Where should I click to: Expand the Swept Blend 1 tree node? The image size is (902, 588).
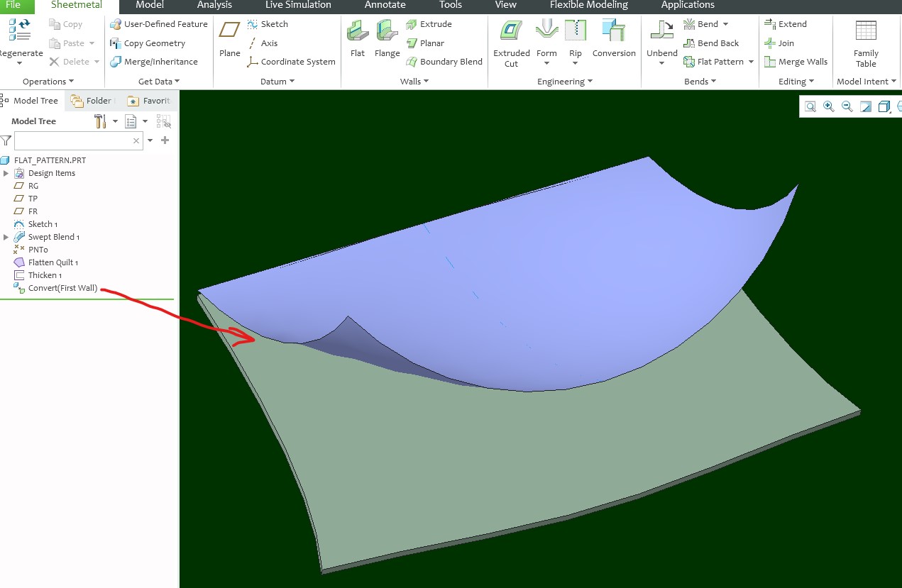[x=6, y=236]
